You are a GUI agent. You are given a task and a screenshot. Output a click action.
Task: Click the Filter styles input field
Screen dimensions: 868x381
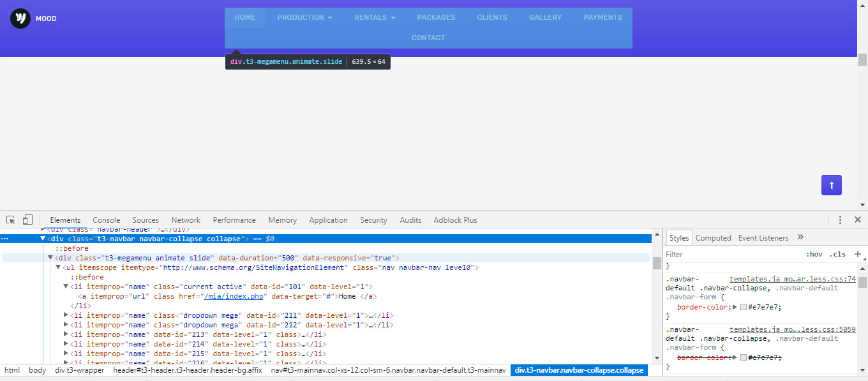tap(728, 254)
